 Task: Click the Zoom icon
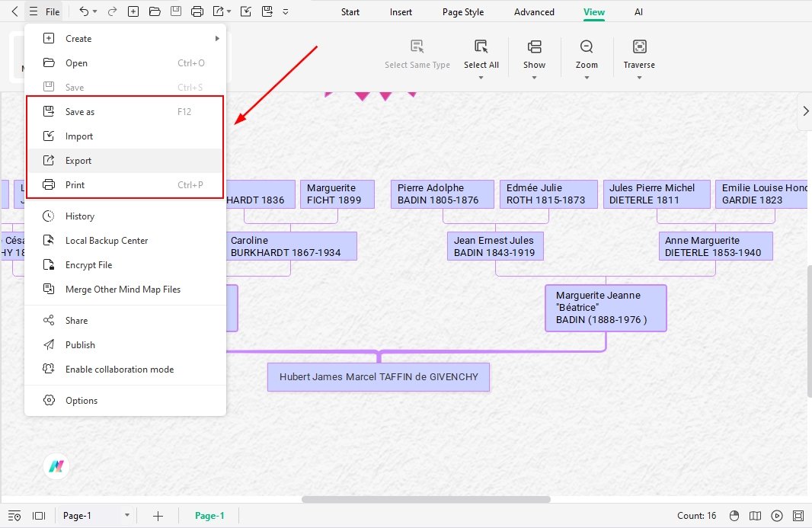coord(587,46)
